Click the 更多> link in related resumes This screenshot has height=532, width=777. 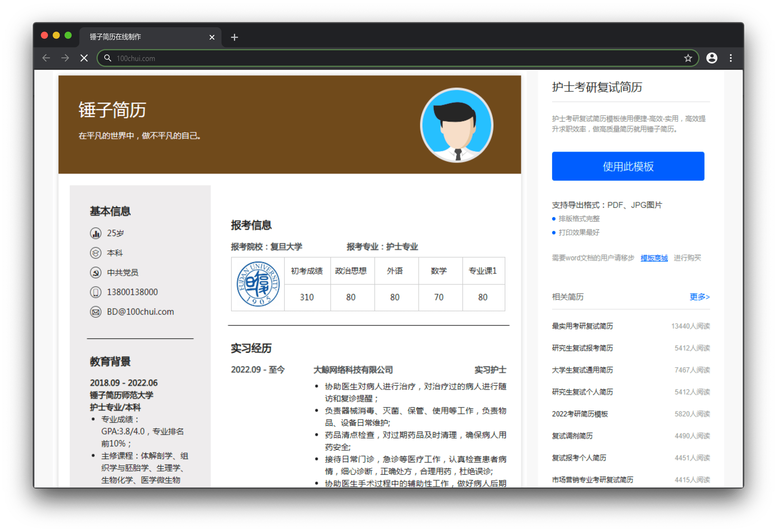coord(699,297)
